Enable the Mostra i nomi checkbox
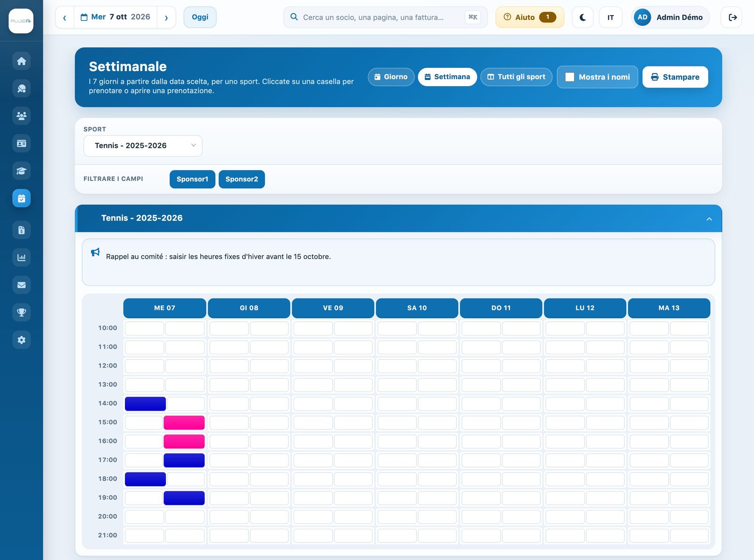The width and height of the screenshot is (754, 560). (570, 77)
